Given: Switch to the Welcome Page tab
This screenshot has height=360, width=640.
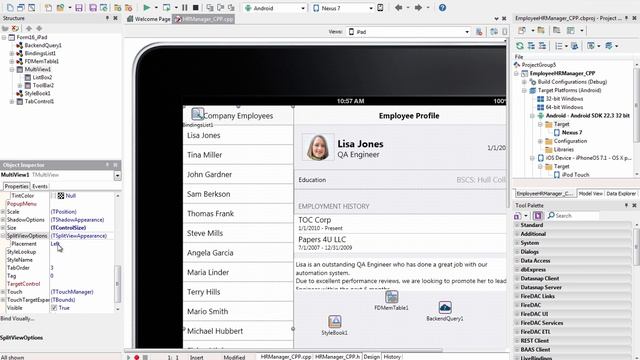Looking at the screenshot, I should [x=149, y=19].
